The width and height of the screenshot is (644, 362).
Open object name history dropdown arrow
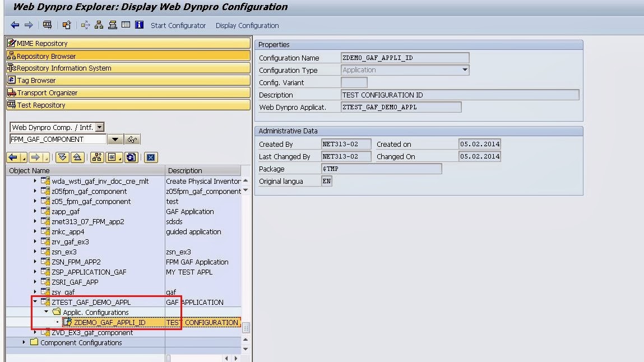point(115,140)
